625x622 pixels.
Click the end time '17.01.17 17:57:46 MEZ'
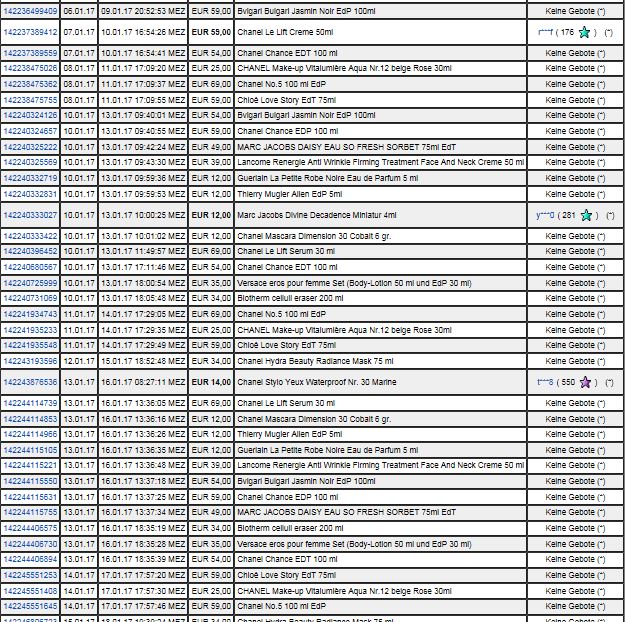pos(143,606)
